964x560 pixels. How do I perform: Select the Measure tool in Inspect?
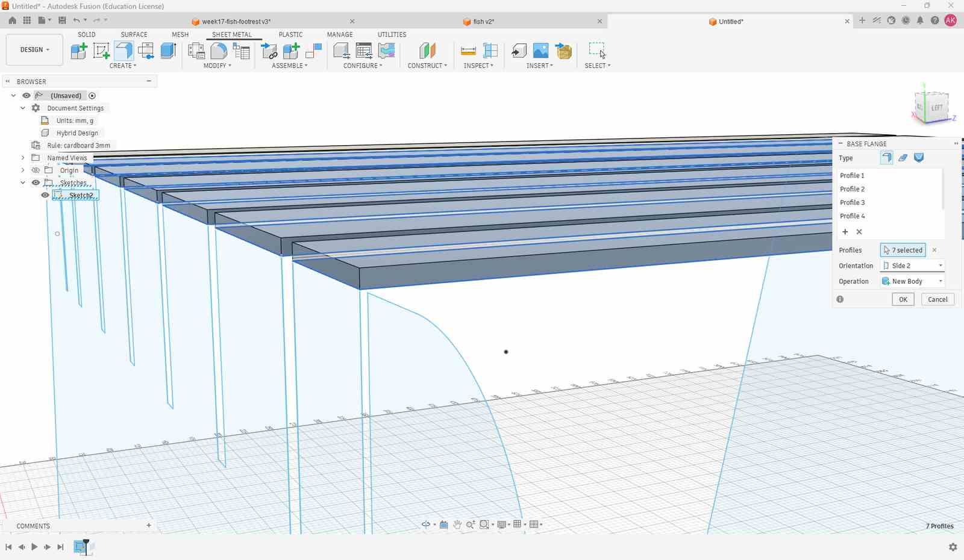click(x=468, y=51)
